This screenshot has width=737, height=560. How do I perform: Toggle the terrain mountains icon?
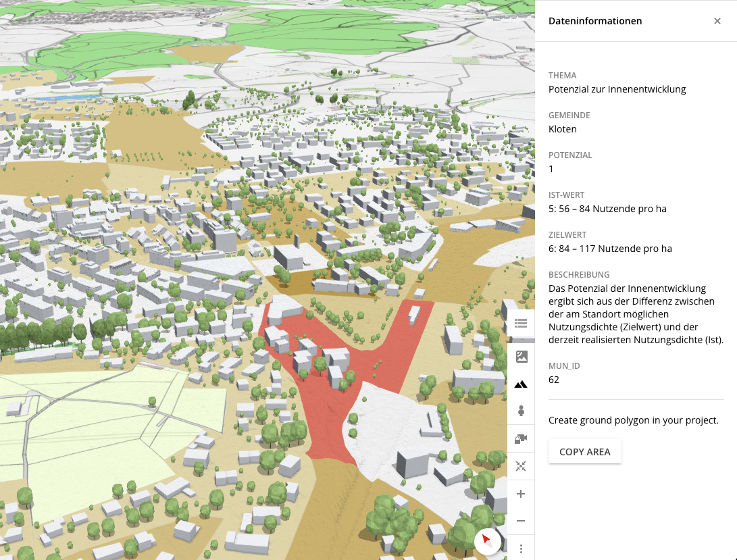pyautogui.click(x=521, y=384)
